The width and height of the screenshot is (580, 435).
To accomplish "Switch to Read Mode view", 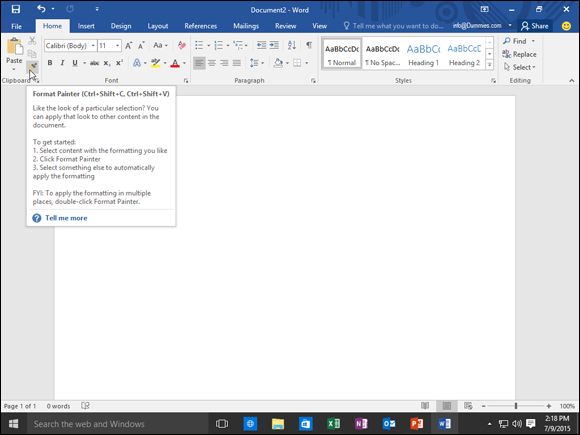I will pos(425,406).
